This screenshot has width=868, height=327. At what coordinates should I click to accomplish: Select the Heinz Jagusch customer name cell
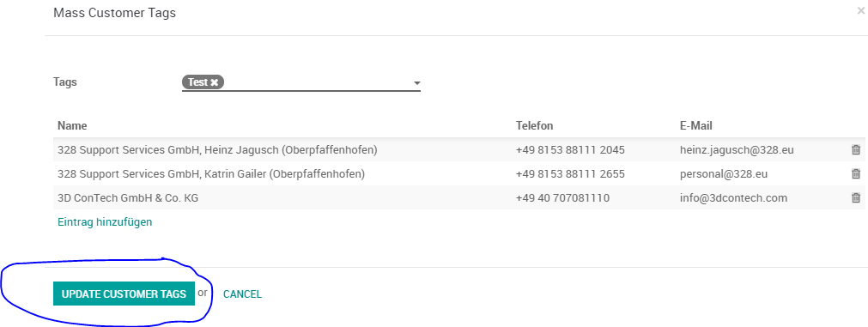(x=217, y=149)
